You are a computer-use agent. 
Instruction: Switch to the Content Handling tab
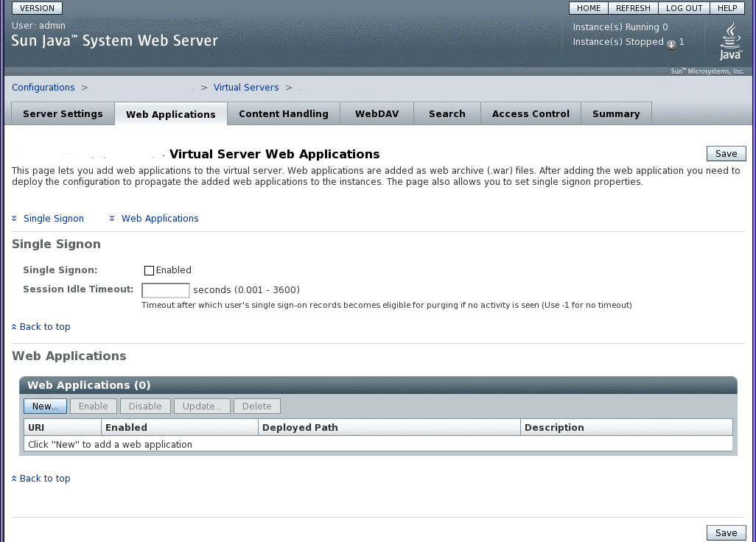click(x=283, y=113)
